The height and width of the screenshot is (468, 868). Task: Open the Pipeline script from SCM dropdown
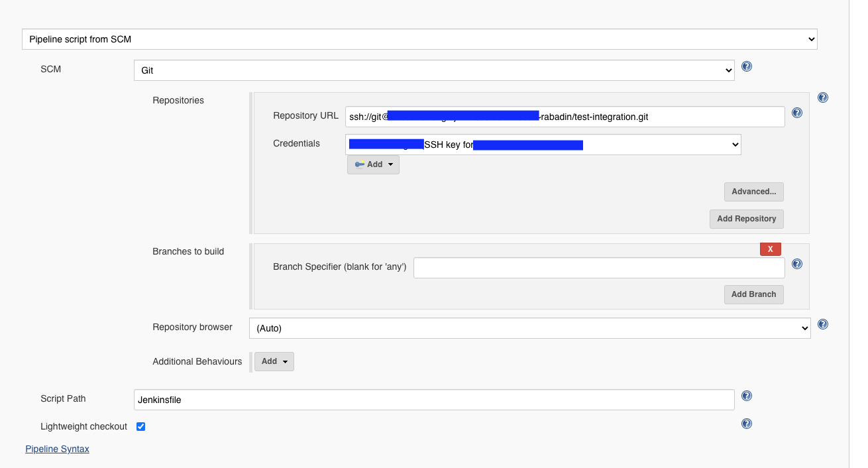419,38
